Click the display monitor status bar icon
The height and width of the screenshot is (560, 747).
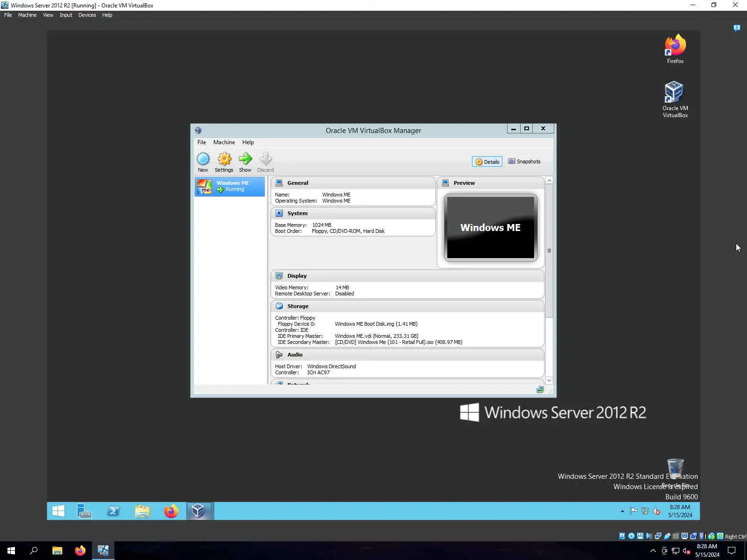coord(684,536)
